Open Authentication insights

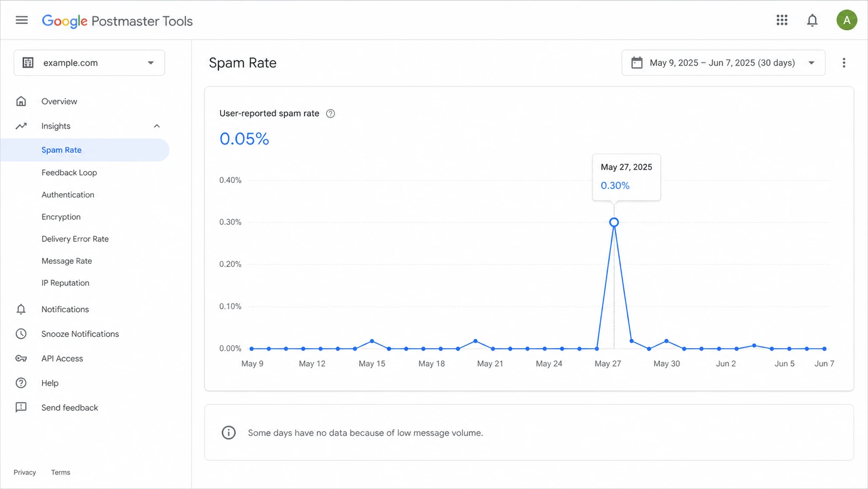67,195
